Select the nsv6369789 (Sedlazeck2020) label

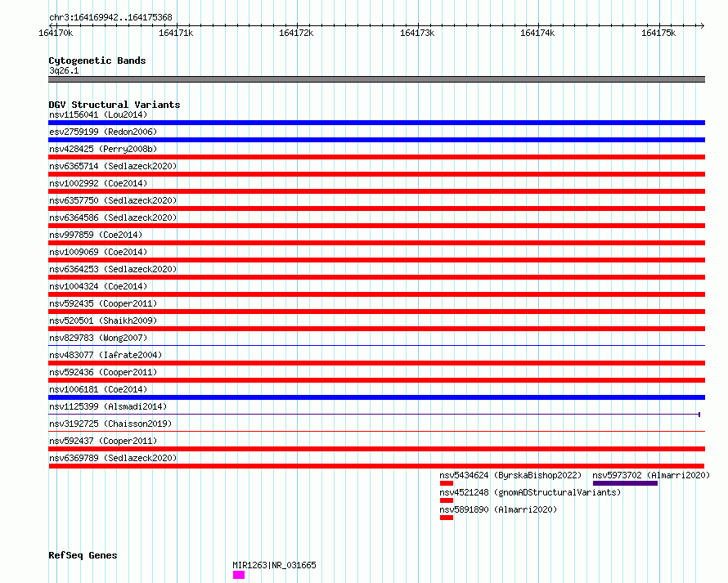pos(113,458)
